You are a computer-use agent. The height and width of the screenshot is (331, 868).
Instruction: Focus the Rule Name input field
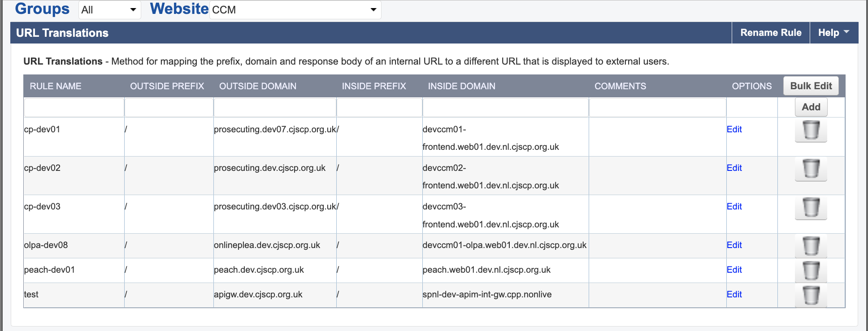pos(74,108)
